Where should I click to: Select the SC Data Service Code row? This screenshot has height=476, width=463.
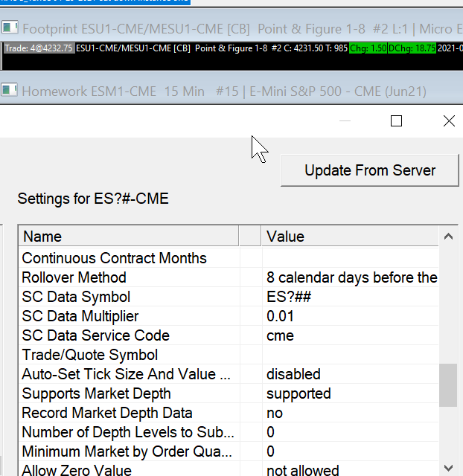tap(229, 335)
